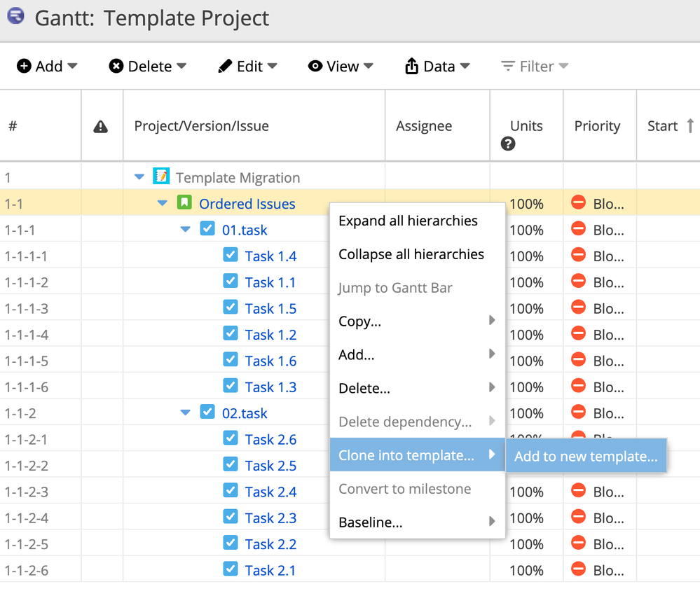Click the checkbox icon next to Task 2.6
The width and height of the screenshot is (700, 603).
click(x=231, y=438)
